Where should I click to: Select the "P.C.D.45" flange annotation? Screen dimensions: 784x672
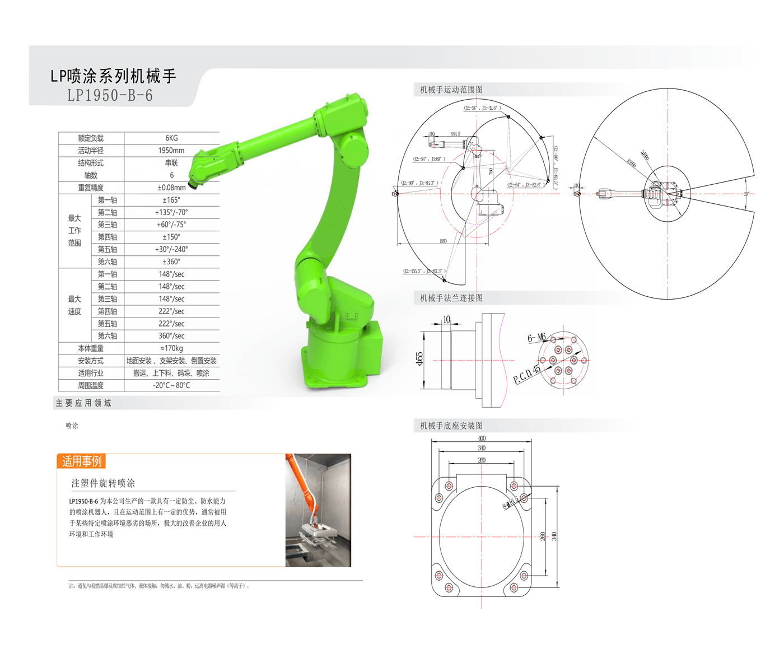[x=527, y=374]
